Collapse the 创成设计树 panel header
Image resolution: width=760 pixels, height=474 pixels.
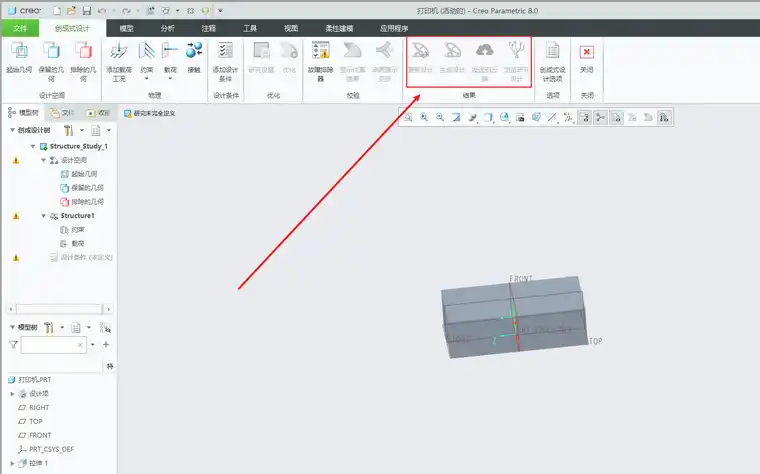click(x=13, y=130)
